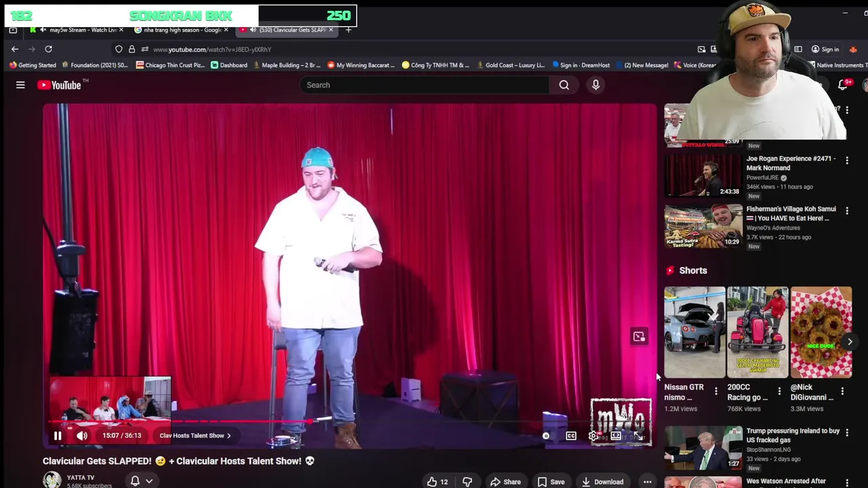
Task: Open video settings gear
Action: coord(593,436)
